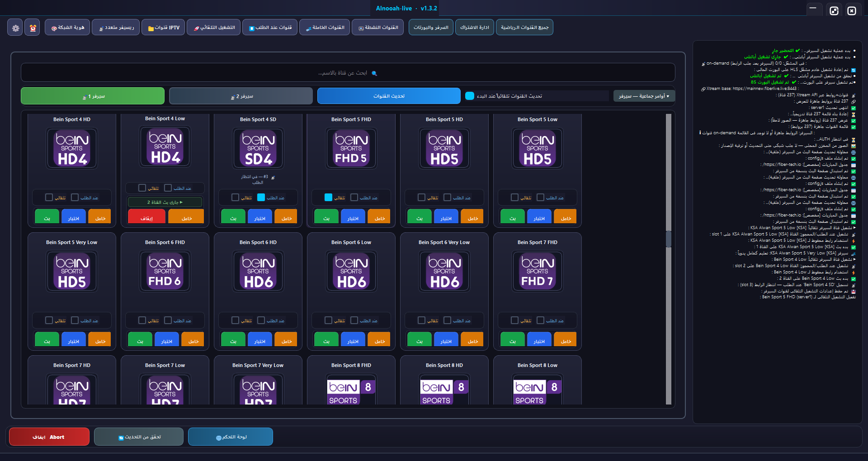Click the channel list vertical scrollbar thumb
The image size is (868, 461).
point(669,238)
